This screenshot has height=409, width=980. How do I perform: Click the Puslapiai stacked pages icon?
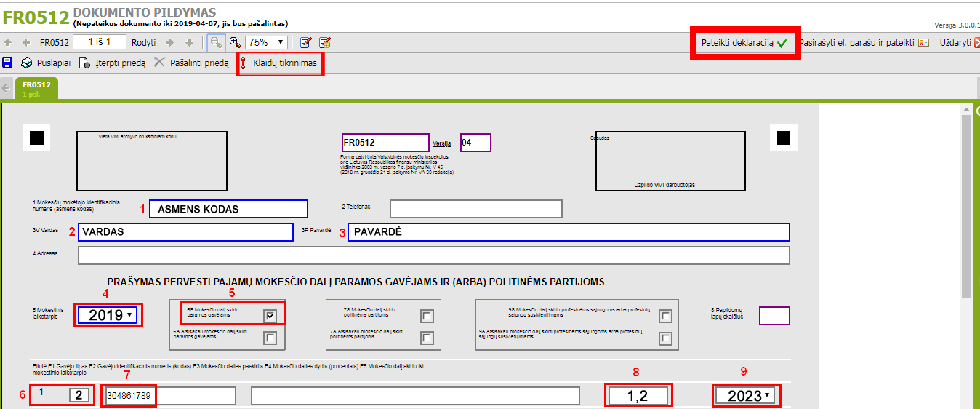pos(27,63)
